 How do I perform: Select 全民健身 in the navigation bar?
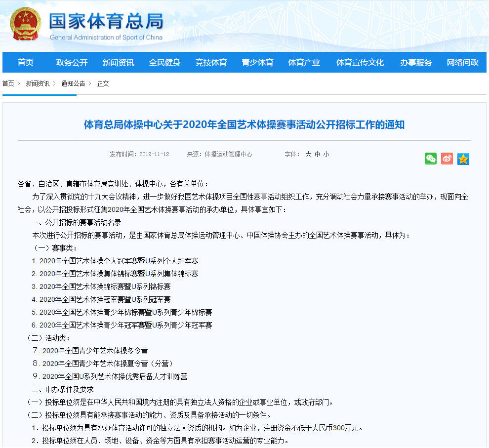click(x=164, y=62)
